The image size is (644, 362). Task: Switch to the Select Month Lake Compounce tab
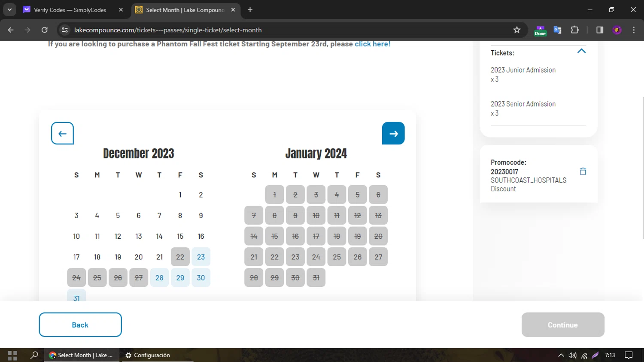coord(185,9)
